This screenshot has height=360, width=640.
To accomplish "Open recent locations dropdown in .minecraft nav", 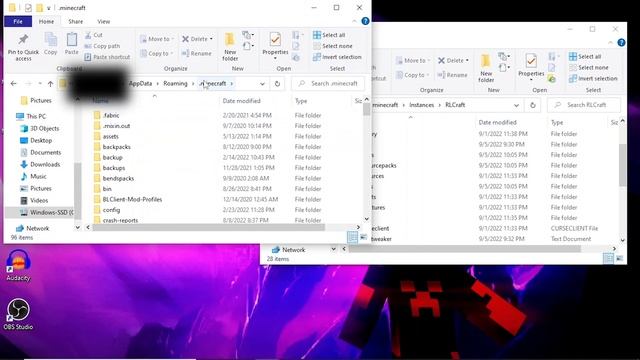I will coord(40,84).
